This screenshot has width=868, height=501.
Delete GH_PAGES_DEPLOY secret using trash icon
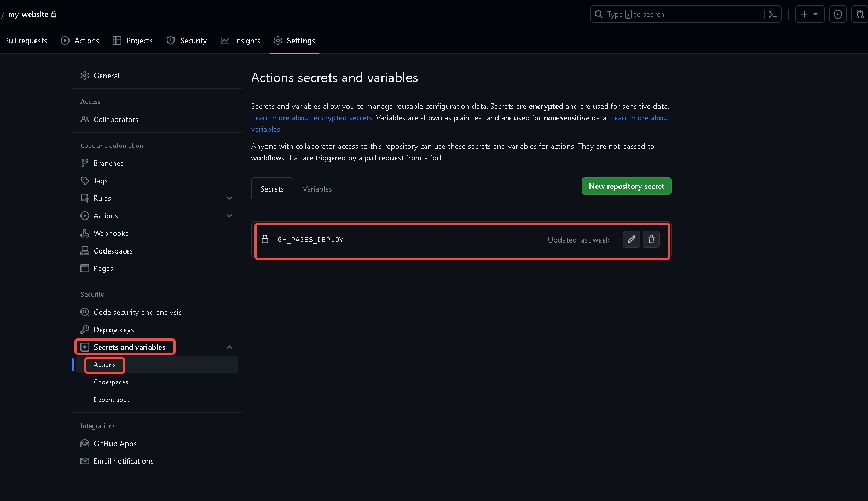(x=651, y=239)
